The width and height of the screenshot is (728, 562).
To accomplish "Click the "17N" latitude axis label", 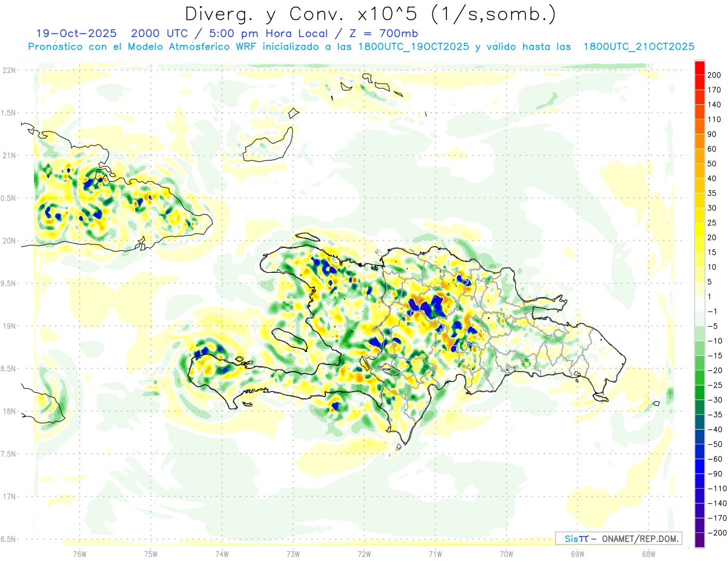I will pyautogui.click(x=9, y=497).
